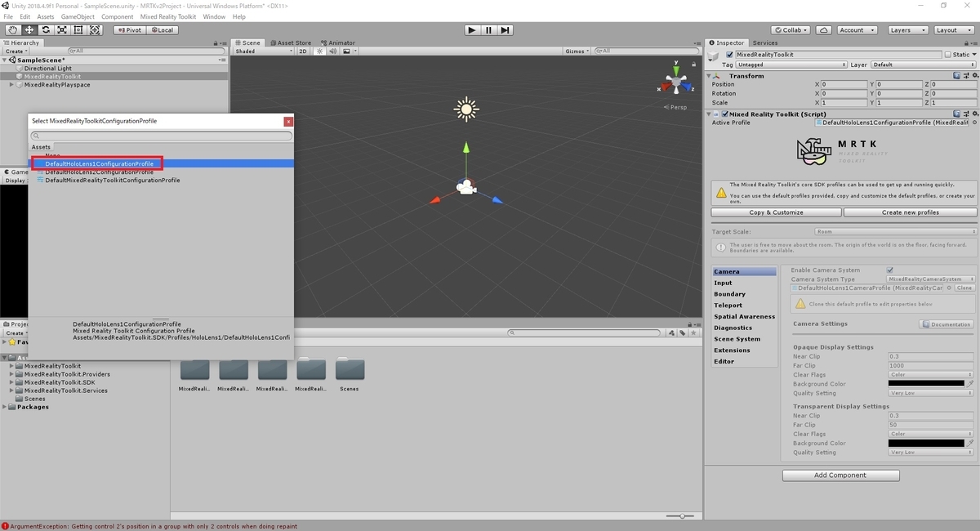The height and width of the screenshot is (531, 980).
Task: Switch to the Animator tab
Action: 337,42
